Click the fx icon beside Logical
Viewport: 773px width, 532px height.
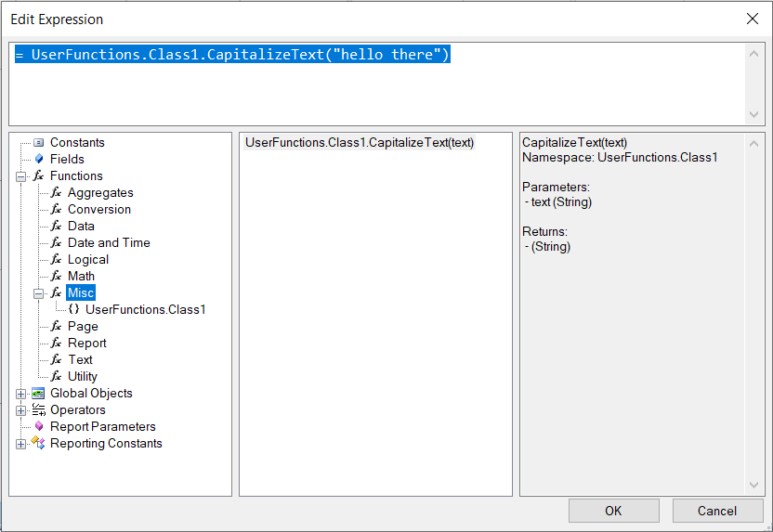pyautogui.click(x=56, y=260)
